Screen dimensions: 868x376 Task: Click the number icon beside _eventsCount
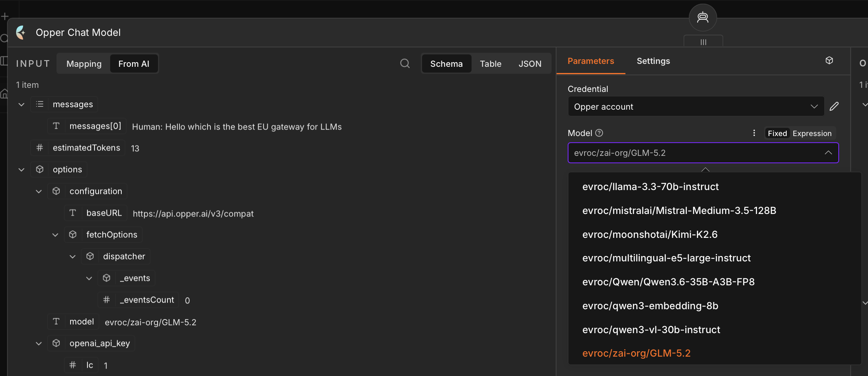click(x=106, y=300)
